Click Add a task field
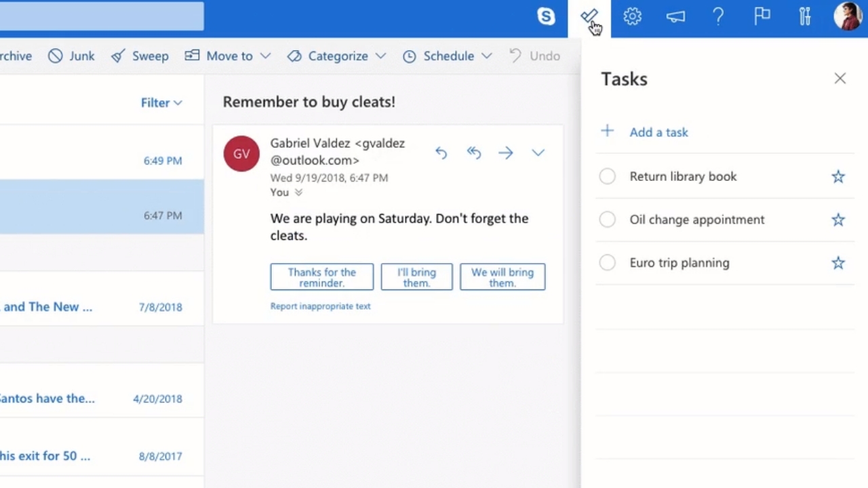The width and height of the screenshot is (868, 488). [x=658, y=132]
